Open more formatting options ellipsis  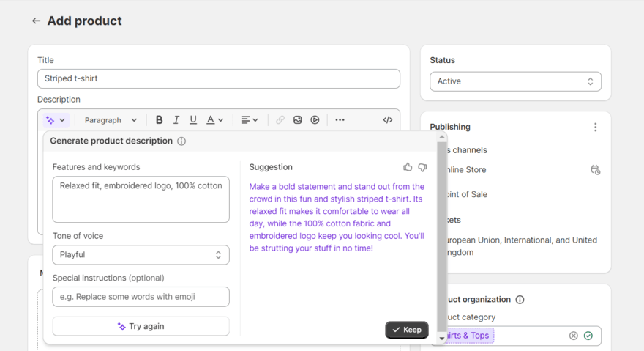[340, 119]
